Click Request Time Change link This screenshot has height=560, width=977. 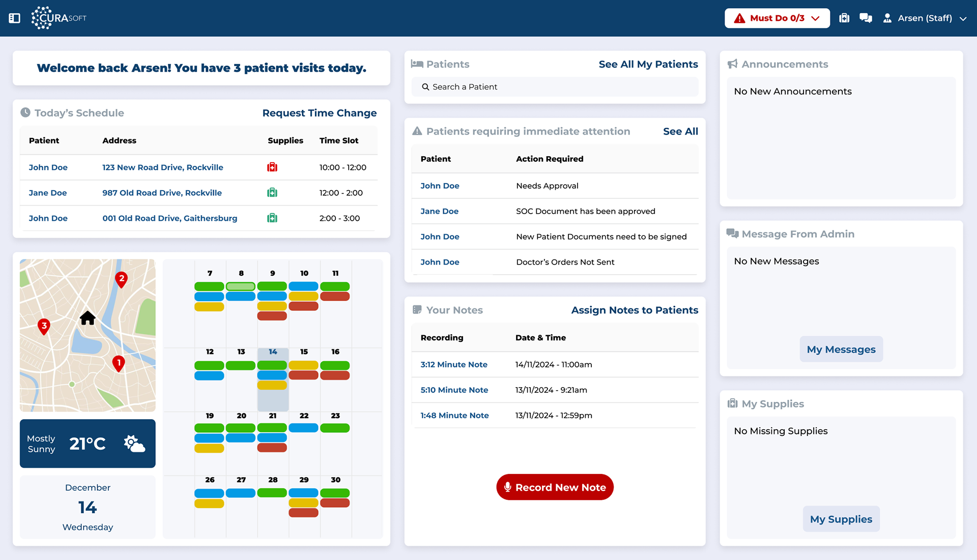[x=319, y=113]
